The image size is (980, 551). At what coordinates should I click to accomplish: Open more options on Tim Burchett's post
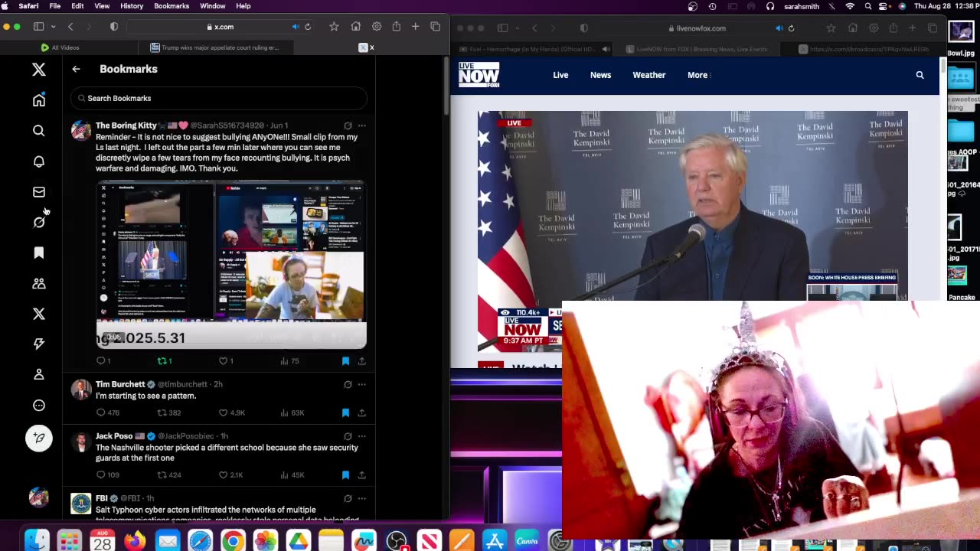click(x=361, y=384)
